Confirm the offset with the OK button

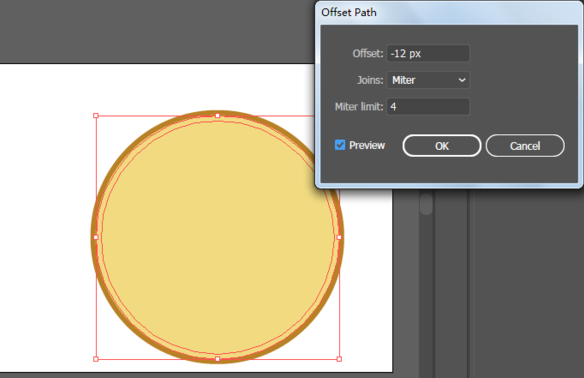click(442, 146)
